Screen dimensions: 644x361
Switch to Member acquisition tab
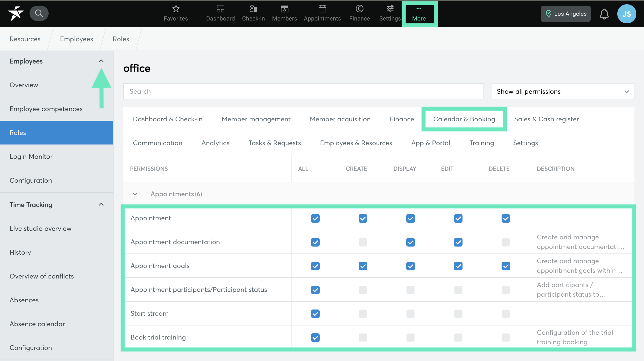point(340,119)
